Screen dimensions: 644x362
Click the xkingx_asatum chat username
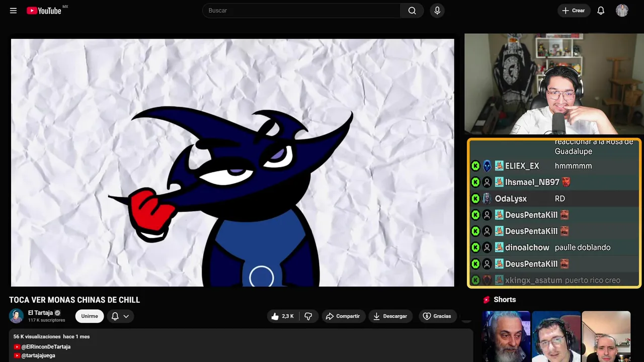[x=533, y=280]
